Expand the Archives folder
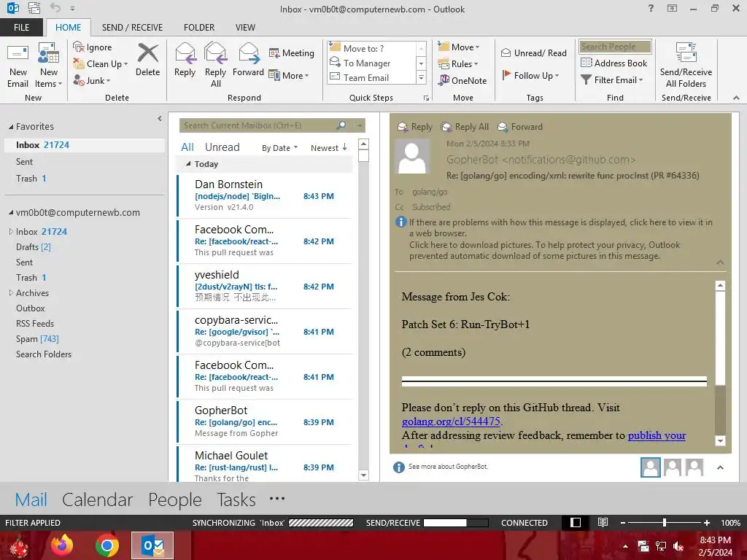 pyautogui.click(x=11, y=293)
